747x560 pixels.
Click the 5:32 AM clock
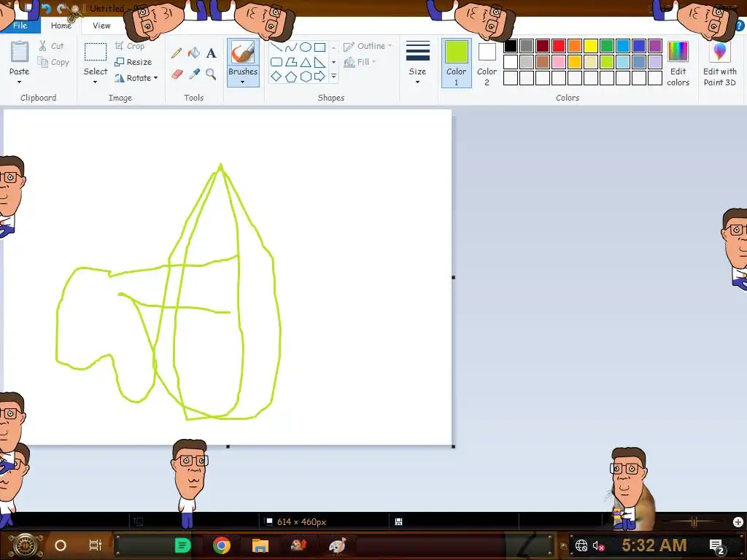click(x=654, y=545)
